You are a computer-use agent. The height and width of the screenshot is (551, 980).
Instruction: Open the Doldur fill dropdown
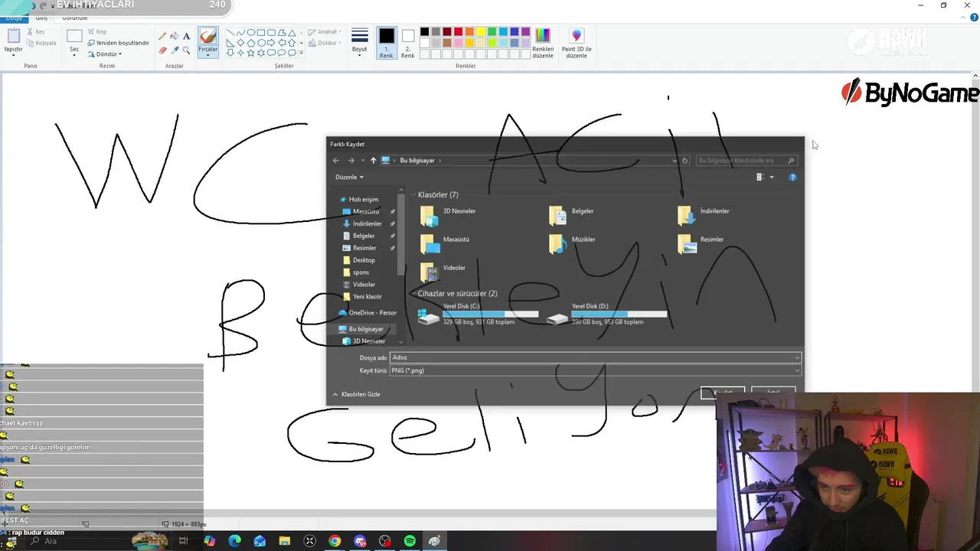coord(325,43)
